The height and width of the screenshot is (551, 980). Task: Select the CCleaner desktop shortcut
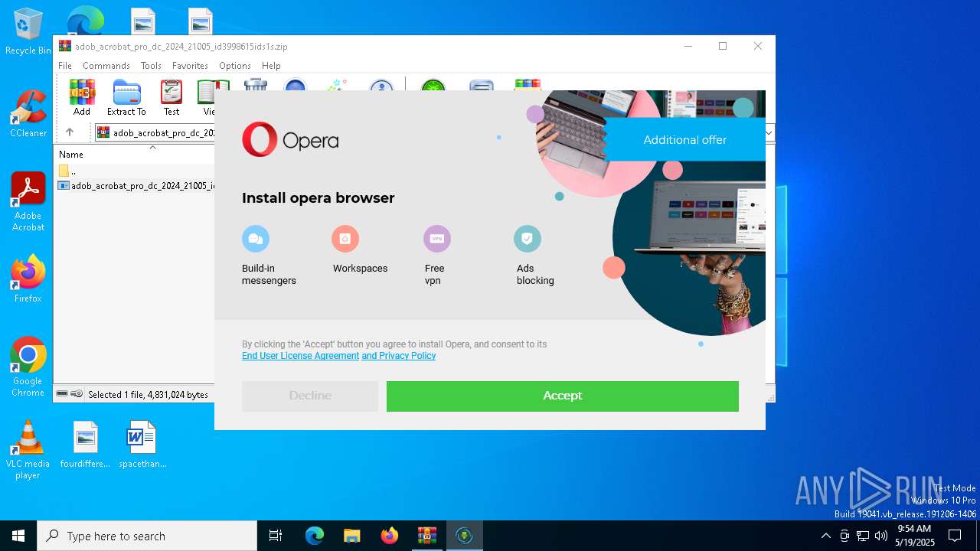[28, 114]
